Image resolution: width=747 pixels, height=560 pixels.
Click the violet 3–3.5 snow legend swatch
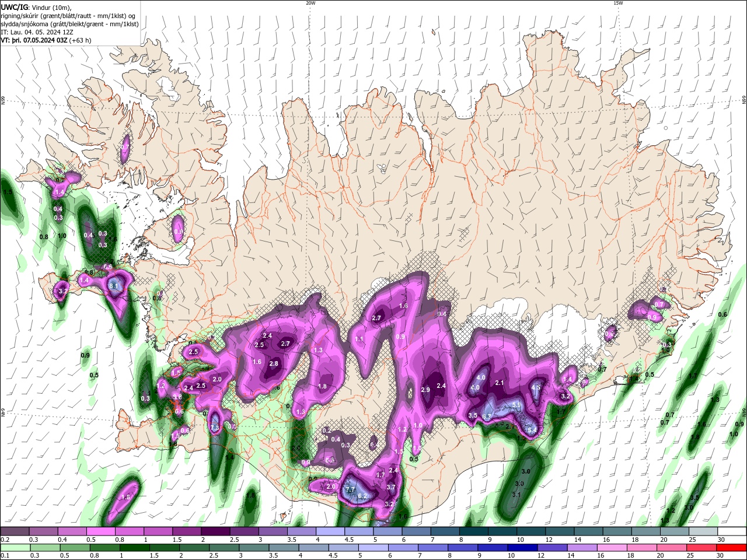[x=273, y=531]
